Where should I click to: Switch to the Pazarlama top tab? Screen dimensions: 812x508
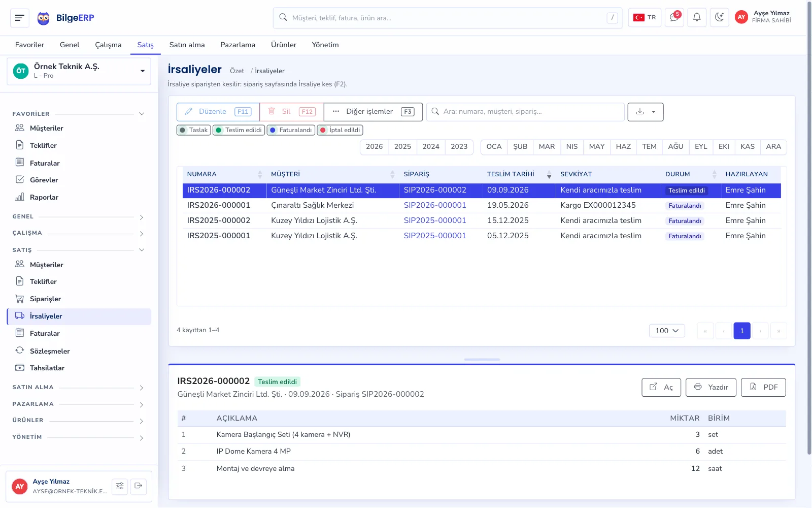point(238,45)
